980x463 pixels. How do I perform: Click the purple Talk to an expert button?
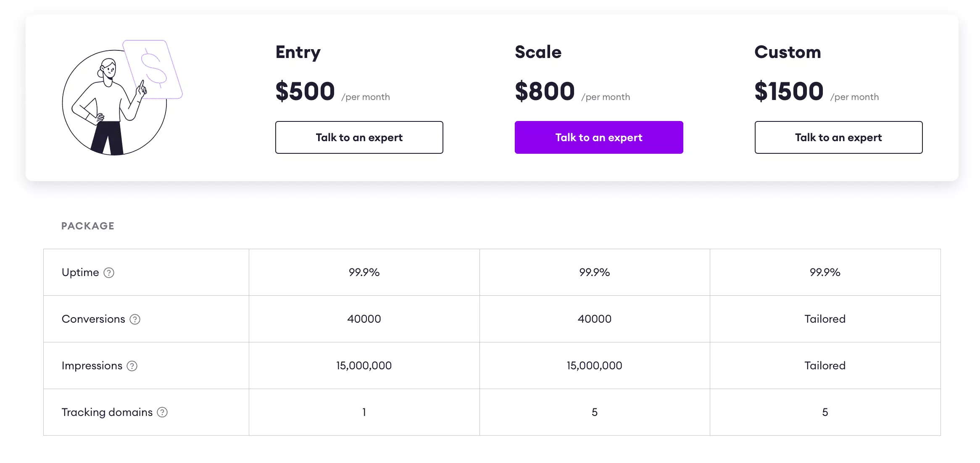click(598, 137)
